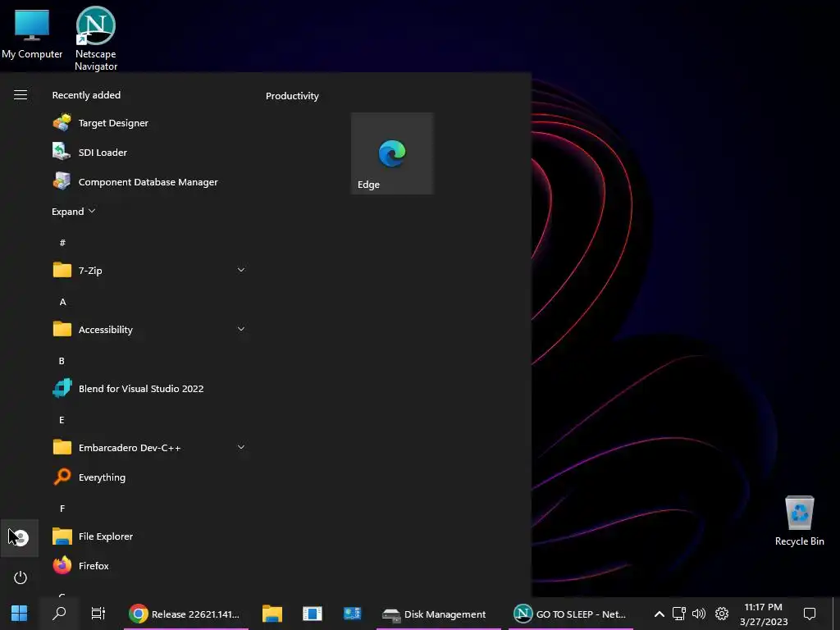840x630 pixels.
Task: Open volume speaker tray icon
Action: (x=699, y=614)
